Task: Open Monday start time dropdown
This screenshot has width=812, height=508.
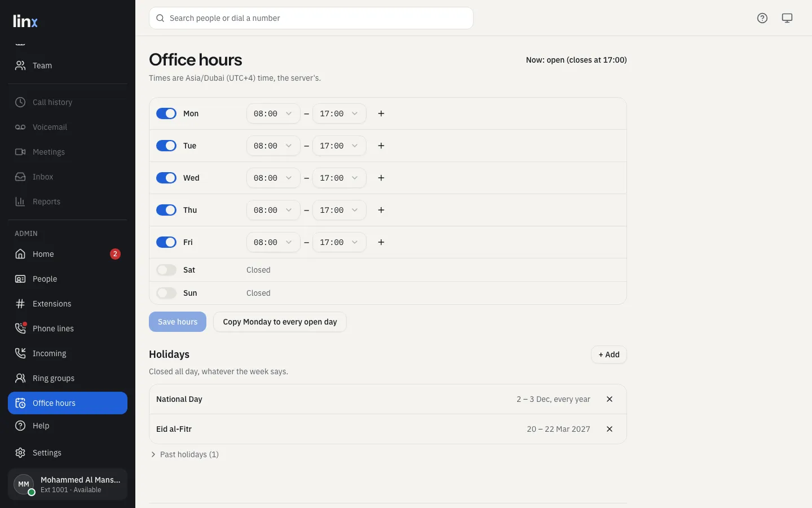Action: coord(273,113)
